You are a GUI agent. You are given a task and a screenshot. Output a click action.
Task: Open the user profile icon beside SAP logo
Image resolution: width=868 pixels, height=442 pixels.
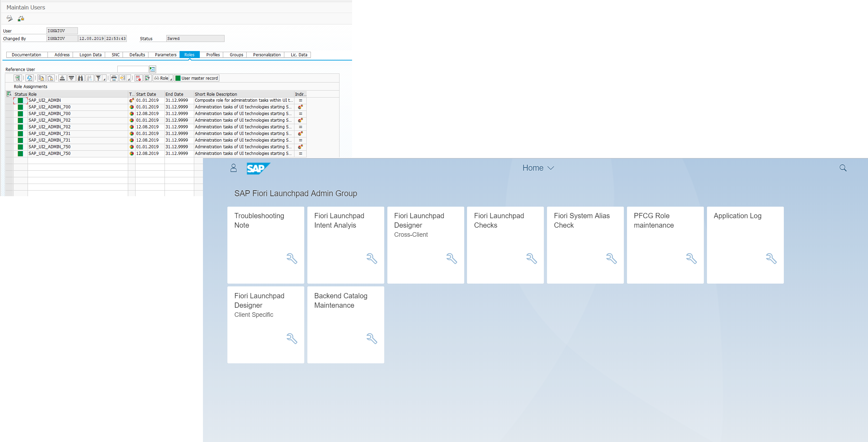click(233, 168)
